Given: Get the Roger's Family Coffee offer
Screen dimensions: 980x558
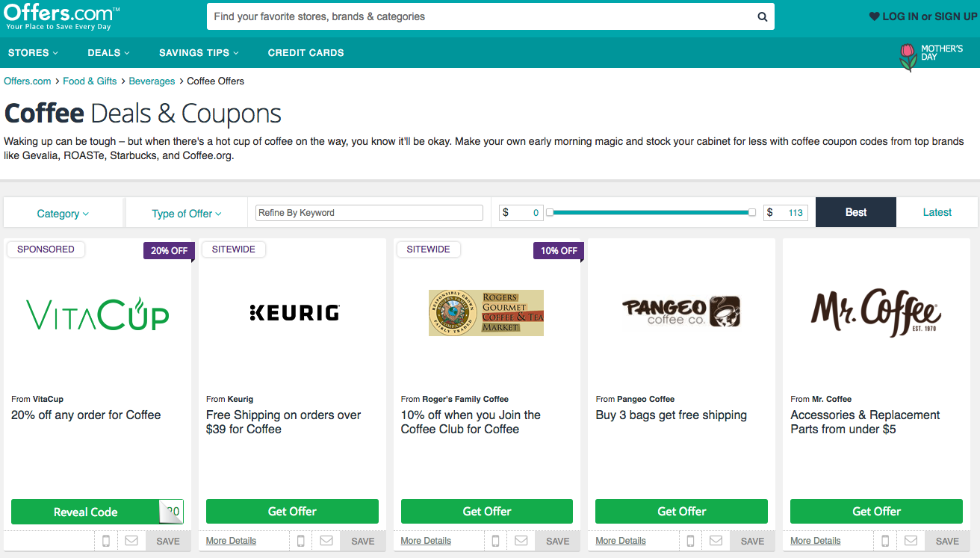Looking at the screenshot, I should pyautogui.click(x=487, y=512).
